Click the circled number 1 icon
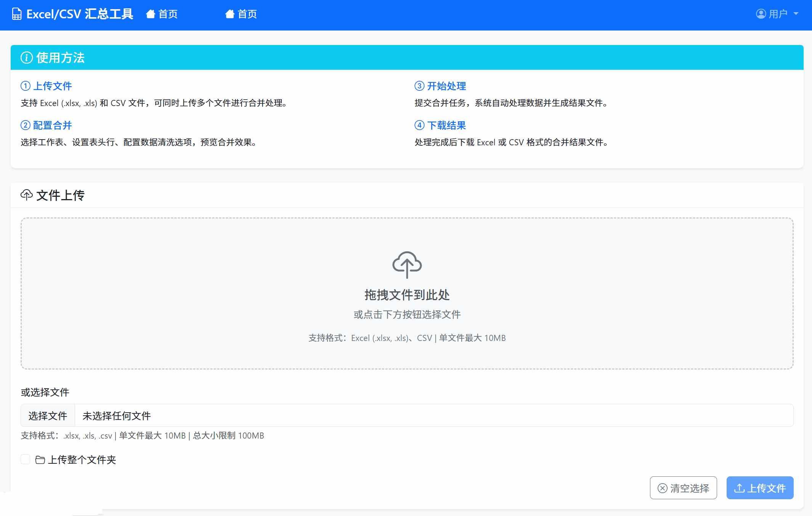This screenshot has height=516, width=812. (25, 86)
